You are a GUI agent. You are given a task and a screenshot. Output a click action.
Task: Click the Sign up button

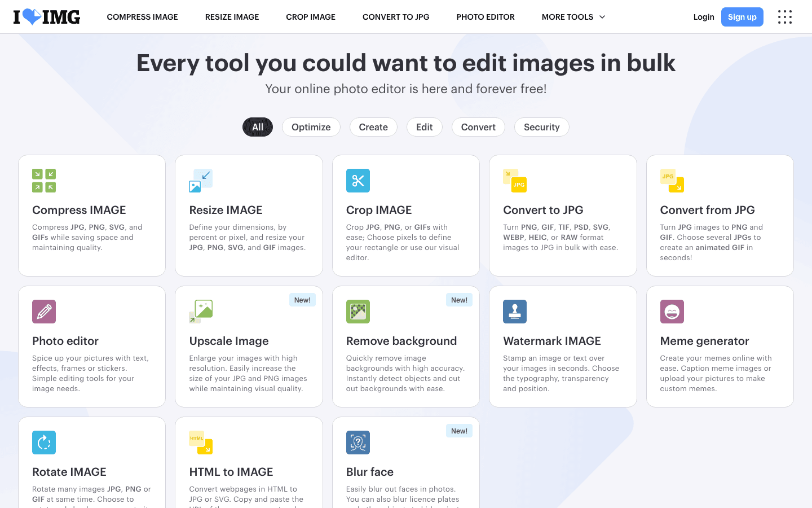(742, 17)
